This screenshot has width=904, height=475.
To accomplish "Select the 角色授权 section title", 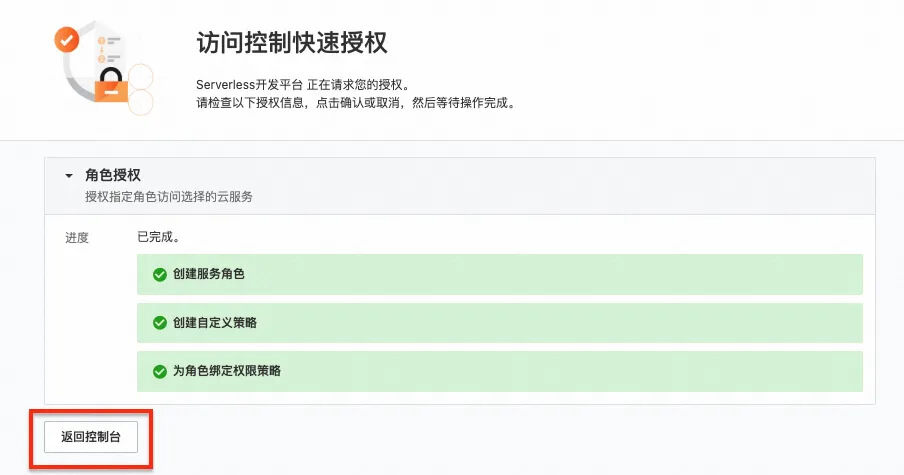I will pyautogui.click(x=113, y=176).
